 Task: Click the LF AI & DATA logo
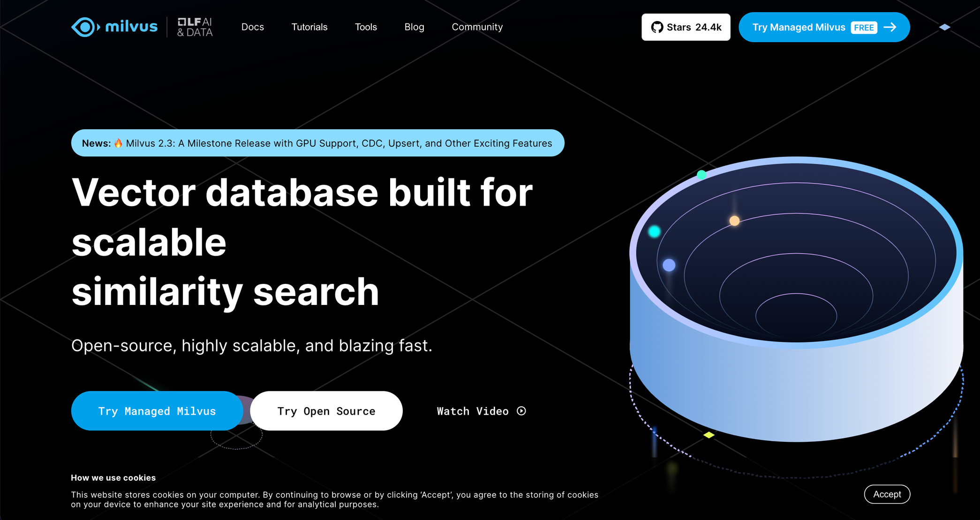click(195, 27)
